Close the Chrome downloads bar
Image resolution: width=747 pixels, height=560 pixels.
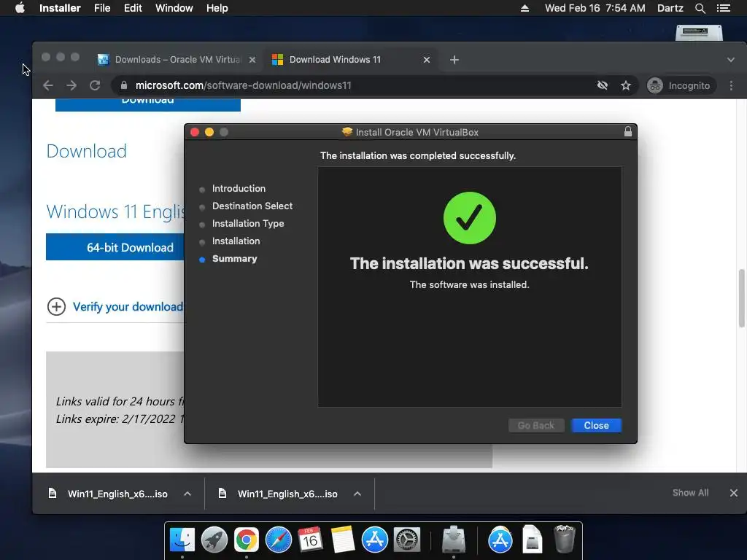734,493
